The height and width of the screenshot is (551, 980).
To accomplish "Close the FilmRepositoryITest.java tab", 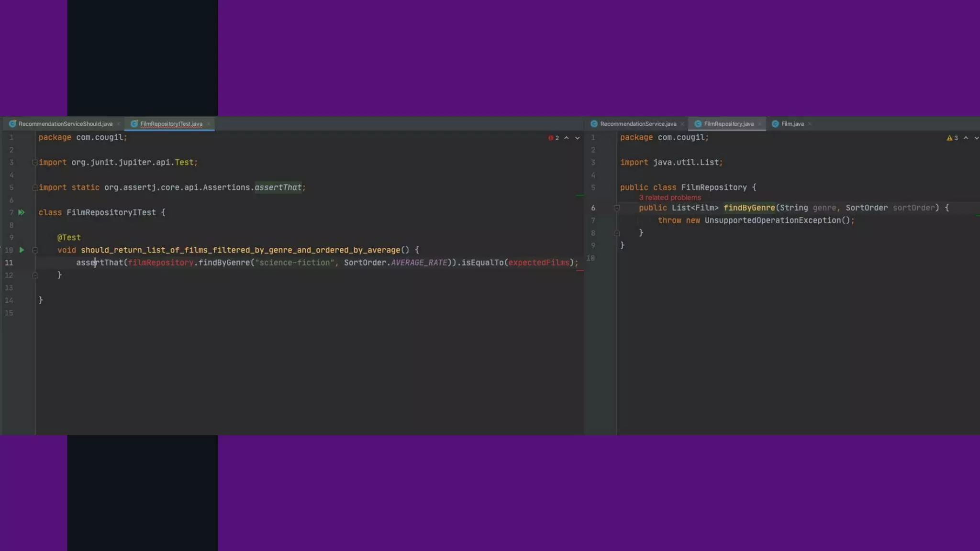I will click(x=209, y=124).
